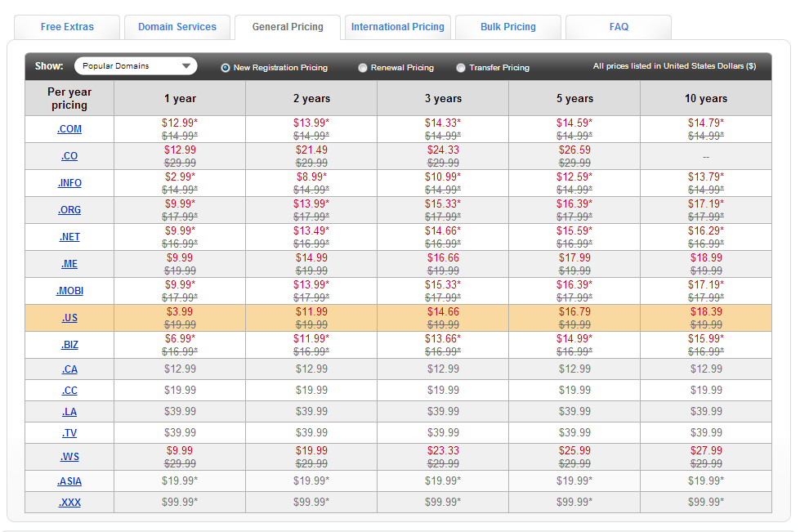Click the .LA 5 years price $39.99
The image size is (809, 532).
[574, 411]
